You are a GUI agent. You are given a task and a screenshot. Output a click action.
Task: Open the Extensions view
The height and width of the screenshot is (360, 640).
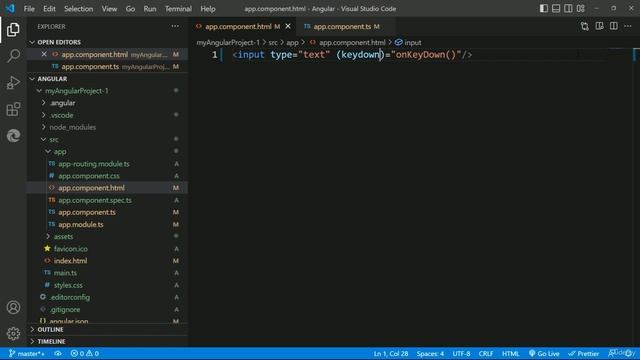point(13,109)
